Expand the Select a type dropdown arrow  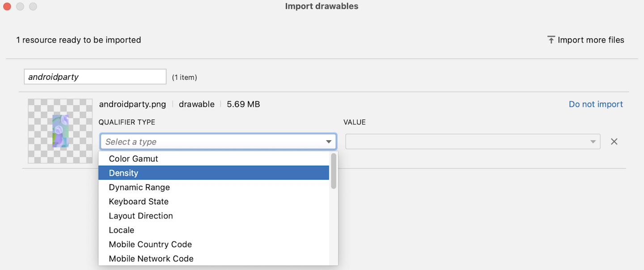point(329,142)
